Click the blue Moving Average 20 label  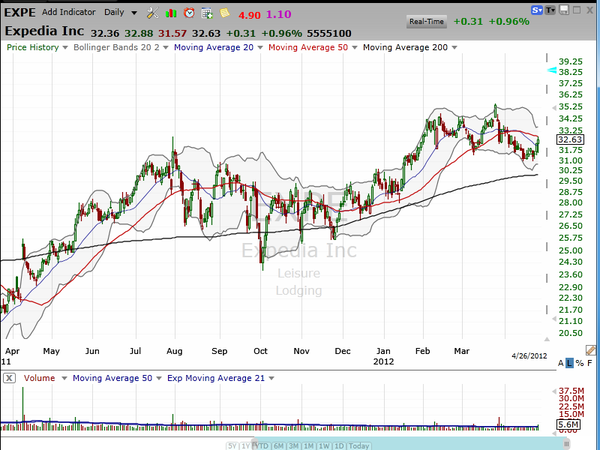pos(214,47)
